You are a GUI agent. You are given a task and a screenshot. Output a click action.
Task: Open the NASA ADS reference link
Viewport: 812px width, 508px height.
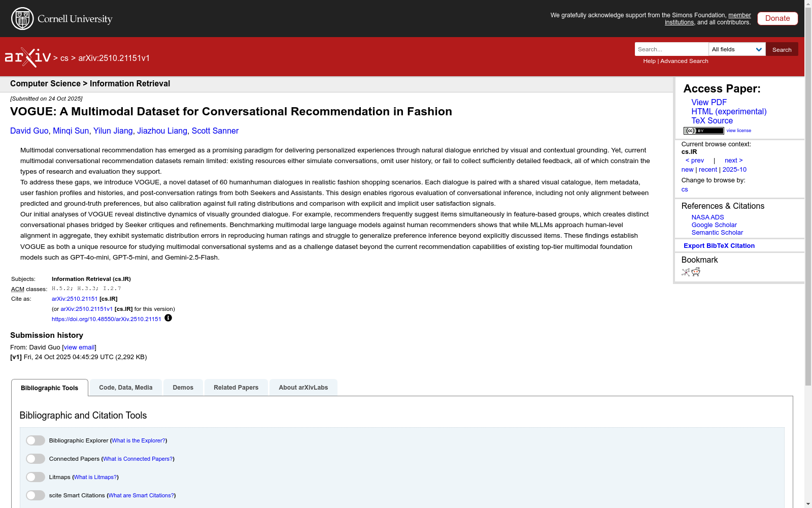coord(707,217)
